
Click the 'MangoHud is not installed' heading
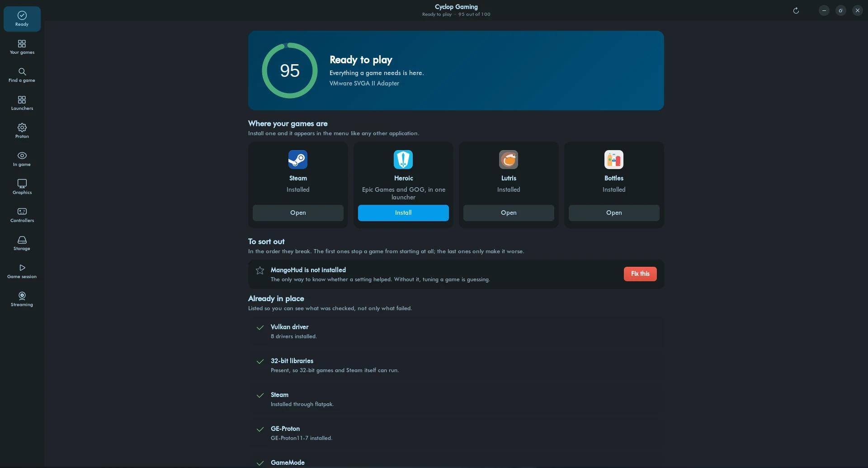point(308,270)
